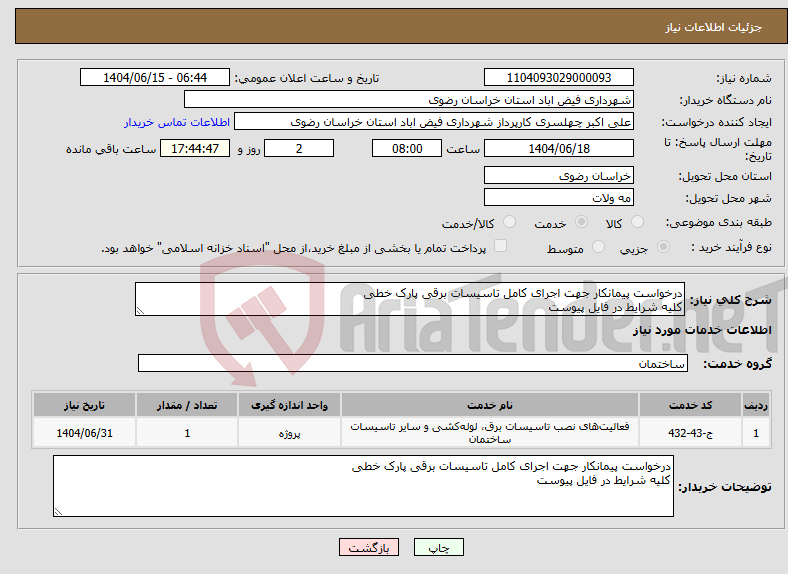Click the نام خدمت column header
This screenshot has height=574, width=788.
coord(489,405)
